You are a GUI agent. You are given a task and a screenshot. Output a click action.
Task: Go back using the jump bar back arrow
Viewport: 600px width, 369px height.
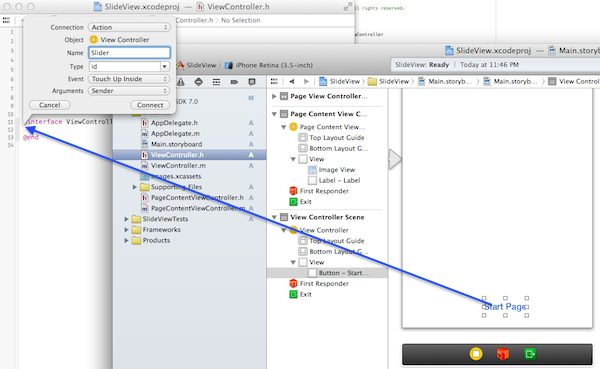292,81
